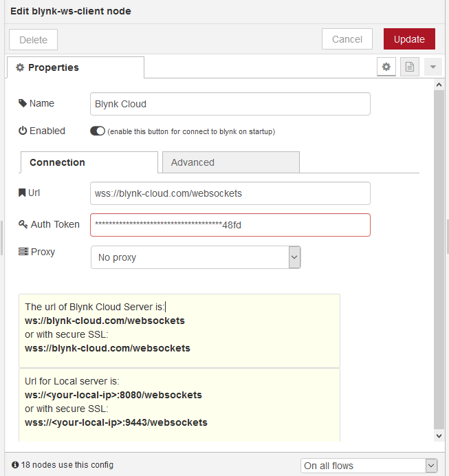Open the Proxy dropdown
This screenshot has width=449, height=476.
click(x=196, y=257)
